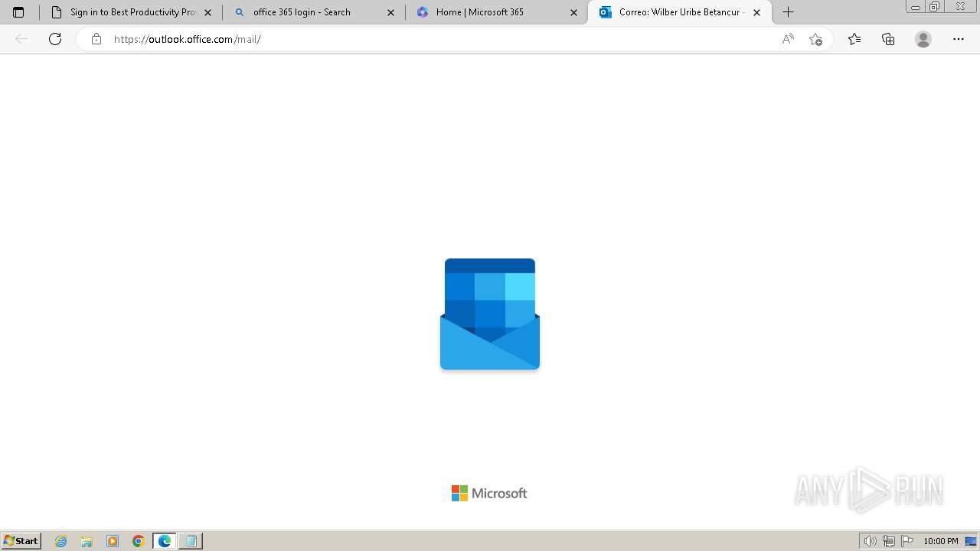This screenshot has height=551, width=980.
Task: Open the tab actions menu icon
Action: 18,12
